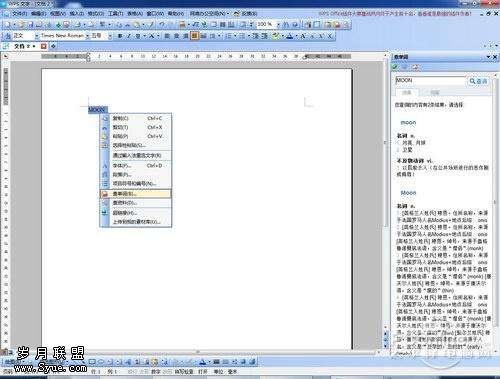Open the 自选图形 autoshapes menu

[x=55, y=362]
